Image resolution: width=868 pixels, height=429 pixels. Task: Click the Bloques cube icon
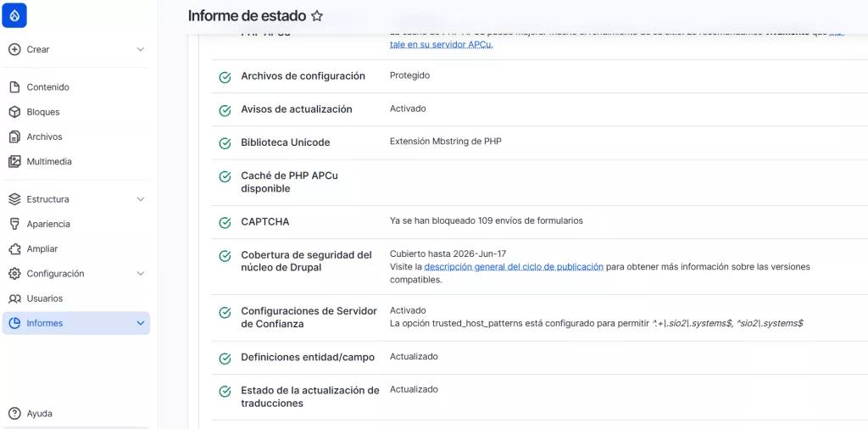coord(14,112)
